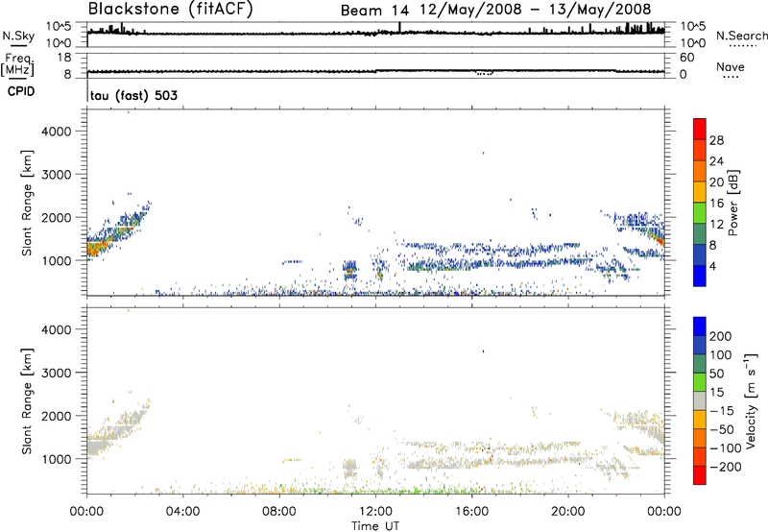This screenshot has height=532, width=768.
Task: Click the red bottom segment of the Velocity colorbar
Action: (x=700, y=475)
